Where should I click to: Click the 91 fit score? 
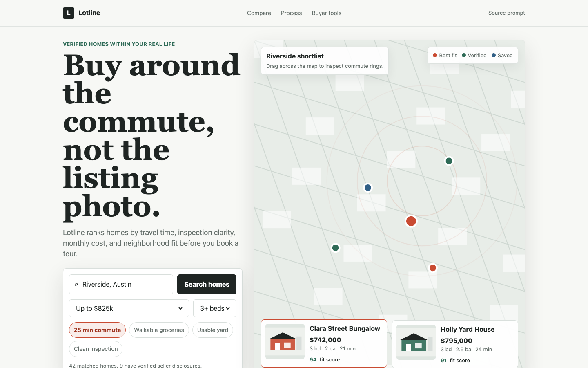[455, 360]
